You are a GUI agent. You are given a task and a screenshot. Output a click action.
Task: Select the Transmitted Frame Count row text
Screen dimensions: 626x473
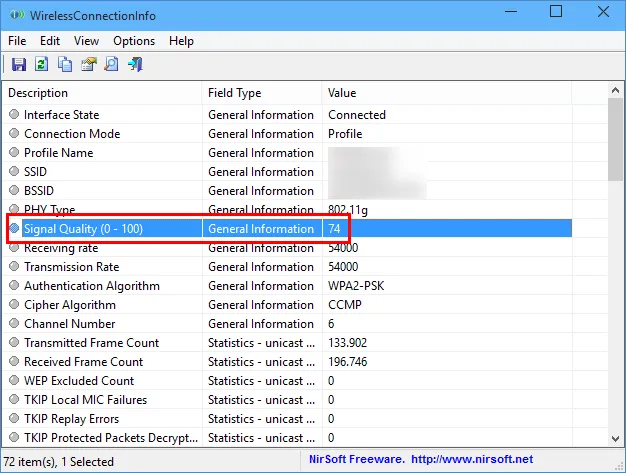pos(91,343)
